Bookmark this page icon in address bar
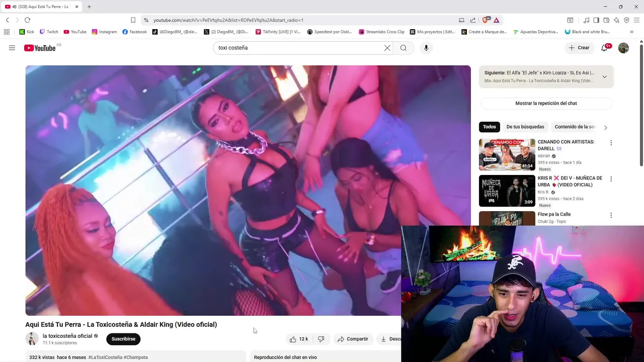This screenshot has width=644, height=362. (x=133, y=20)
